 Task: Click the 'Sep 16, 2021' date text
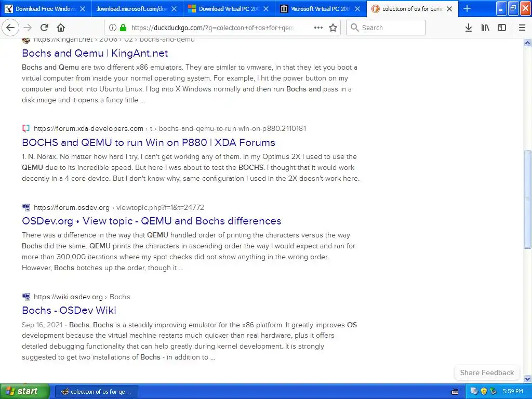(42, 325)
